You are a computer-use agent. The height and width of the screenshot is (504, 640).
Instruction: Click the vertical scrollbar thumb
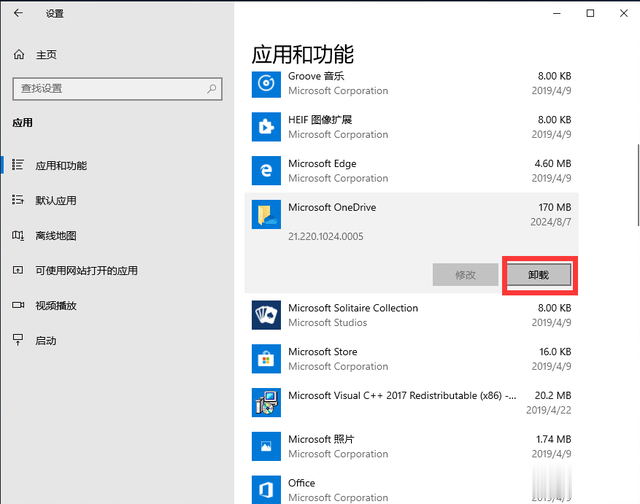tap(638, 184)
